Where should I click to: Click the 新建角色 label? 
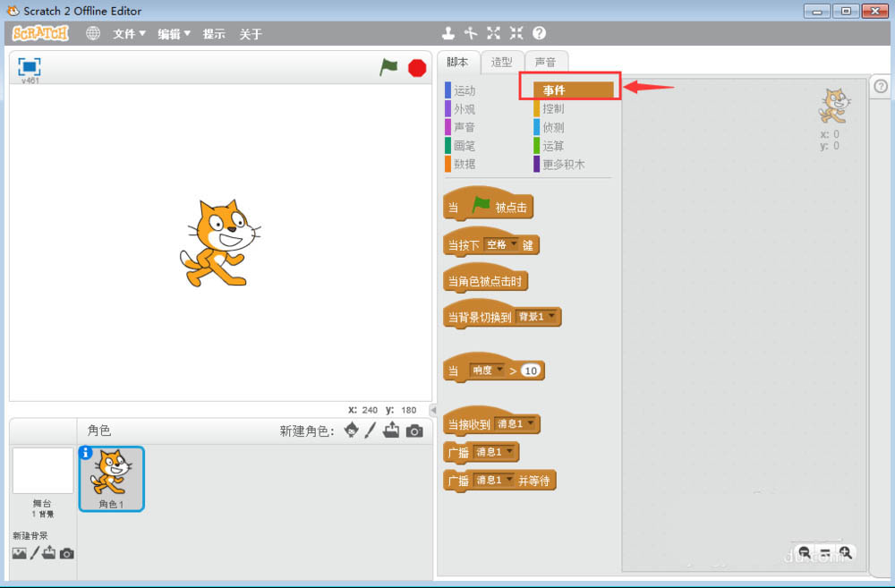coord(306,430)
